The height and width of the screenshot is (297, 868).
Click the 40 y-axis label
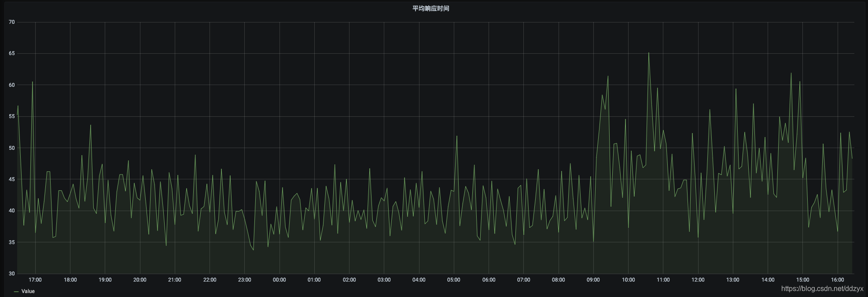click(11, 211)
